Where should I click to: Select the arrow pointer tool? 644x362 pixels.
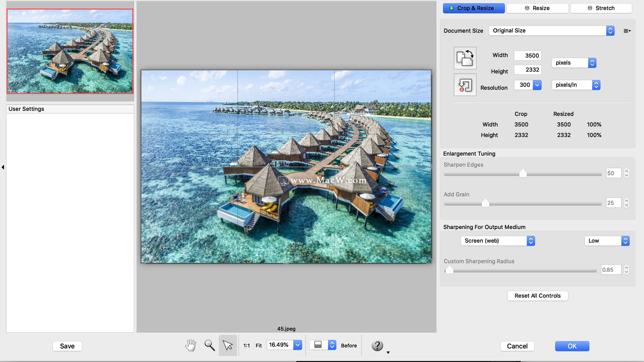[228, 345]
